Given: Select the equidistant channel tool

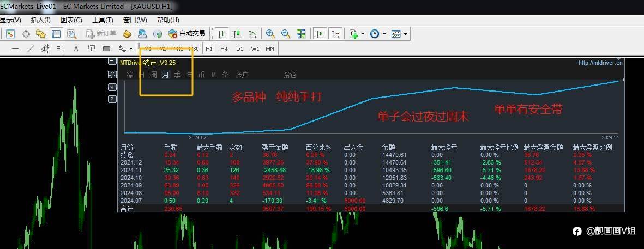Looking at the screenshot, I should (x=46, y=49).
